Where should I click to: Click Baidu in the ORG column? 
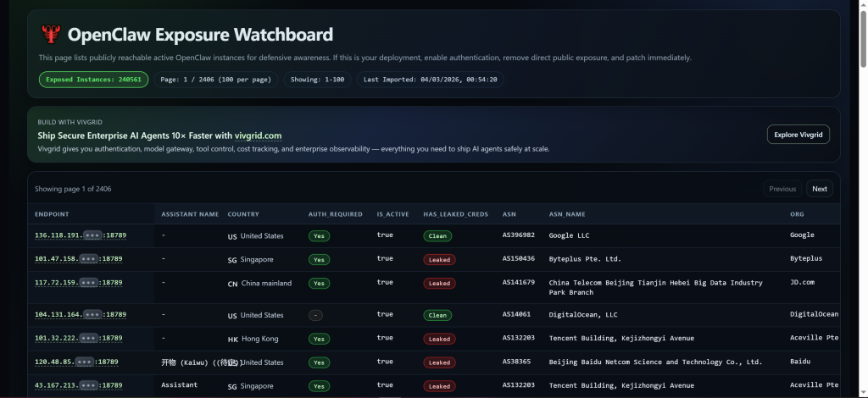pos(800,362)
